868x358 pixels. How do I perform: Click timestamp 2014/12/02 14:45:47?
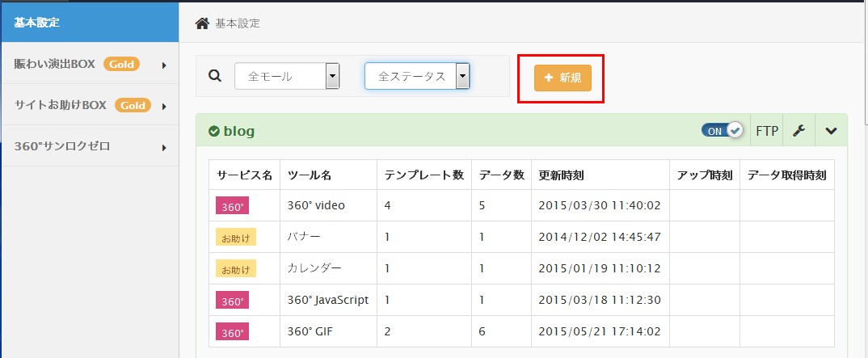pos(600,237)
